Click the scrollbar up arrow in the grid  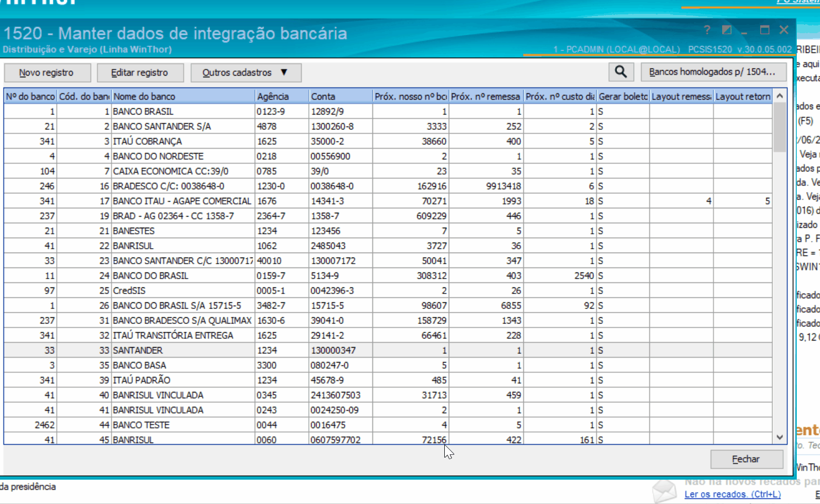coord(780,96)
